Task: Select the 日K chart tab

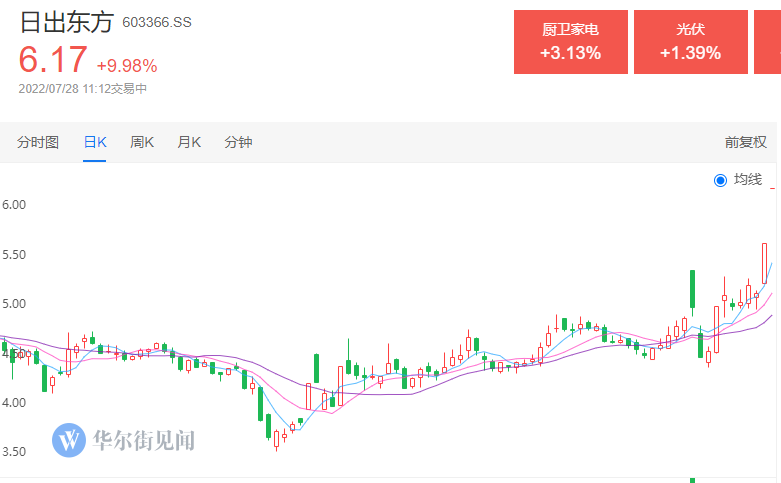Action: (95, 142)
